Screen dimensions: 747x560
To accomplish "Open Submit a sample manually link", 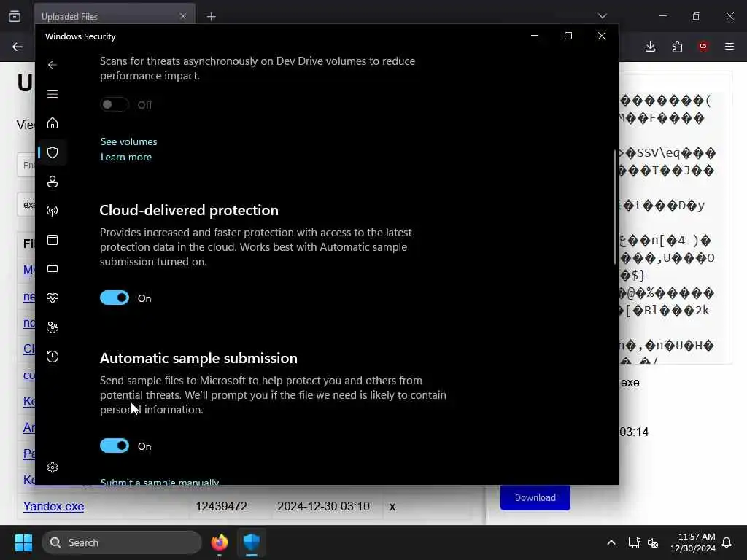I will [x=160, y=482].
